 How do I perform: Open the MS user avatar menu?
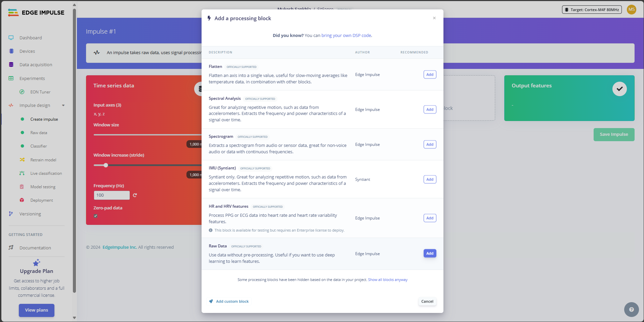pos(632,9)
